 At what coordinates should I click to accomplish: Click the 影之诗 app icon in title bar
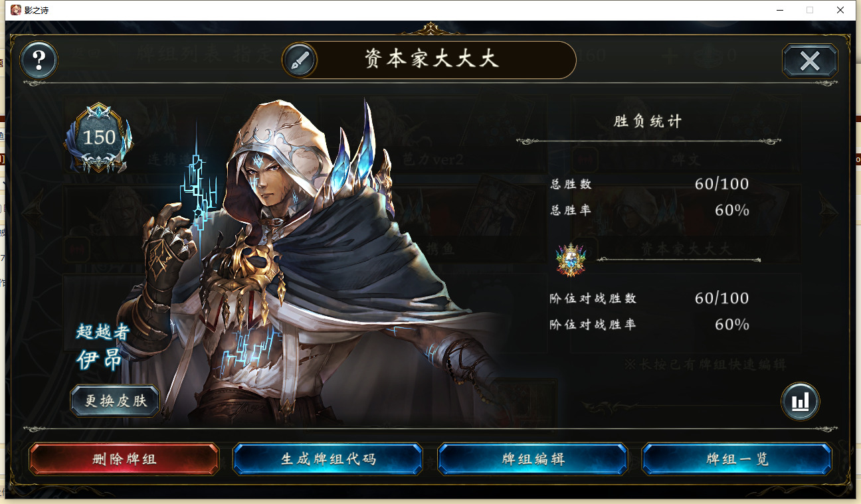[x=16, y=10]
